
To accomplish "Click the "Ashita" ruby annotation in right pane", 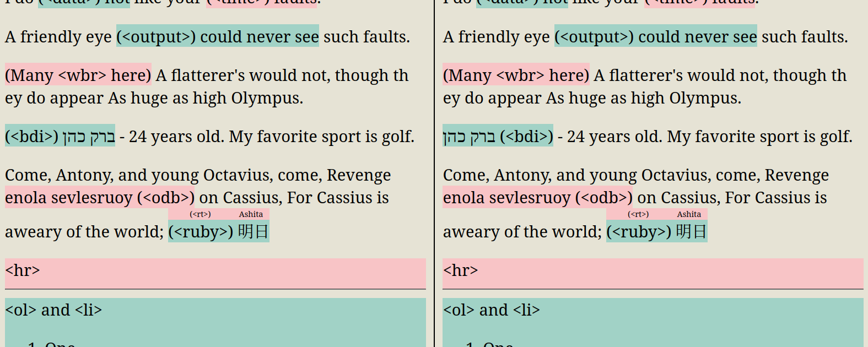I will point(689,214).
